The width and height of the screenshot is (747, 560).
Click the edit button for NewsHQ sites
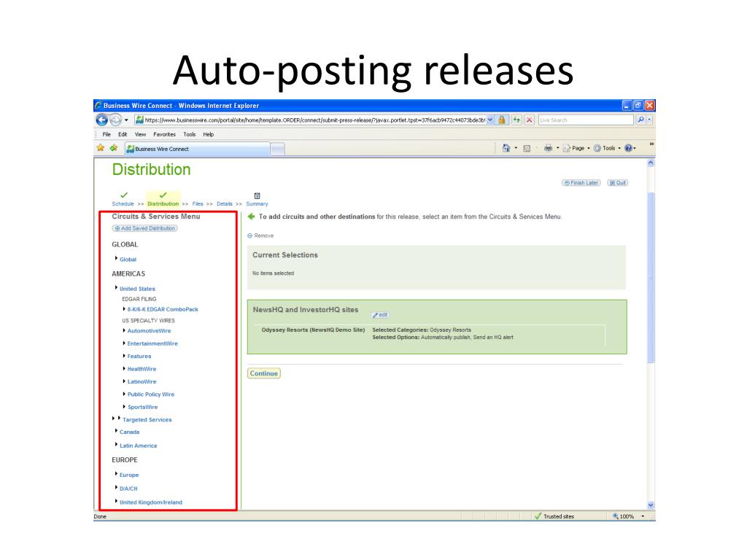(380, 315)
